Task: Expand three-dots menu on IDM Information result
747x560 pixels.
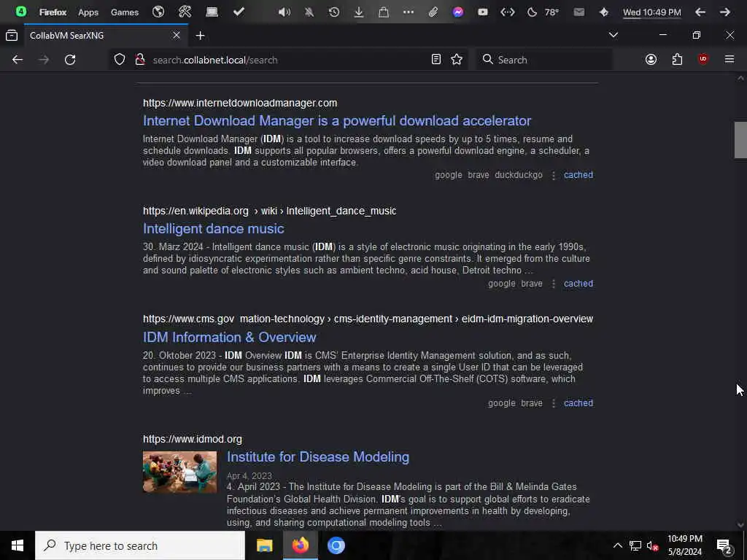Action: [x=553, y=404]
